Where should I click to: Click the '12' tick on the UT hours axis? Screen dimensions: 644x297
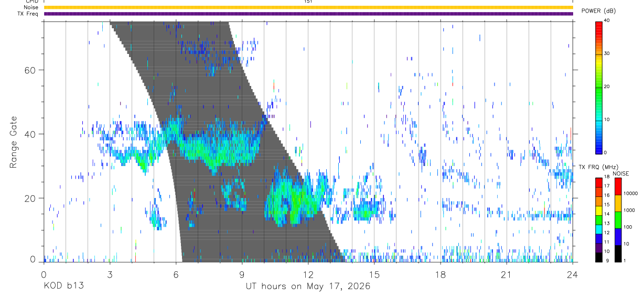tap(308, 274)
